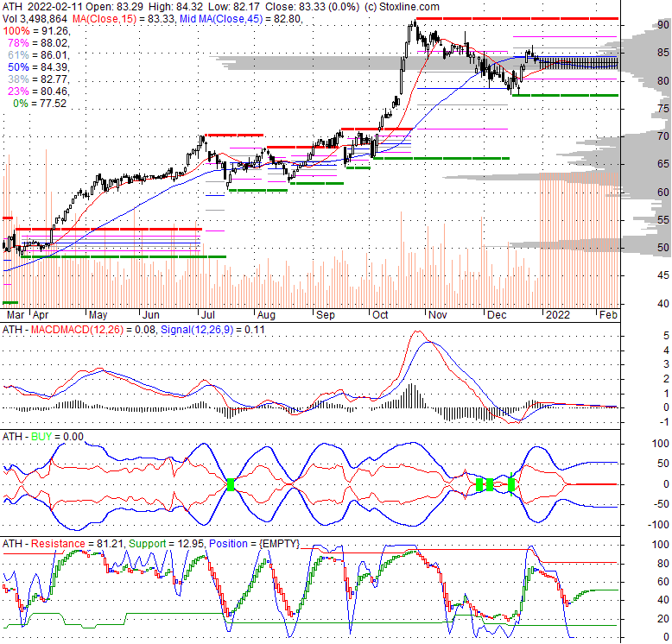672x644 pixels.
Task: Click the 'Low: 82.17' header value
Action: tap(234, 7)
